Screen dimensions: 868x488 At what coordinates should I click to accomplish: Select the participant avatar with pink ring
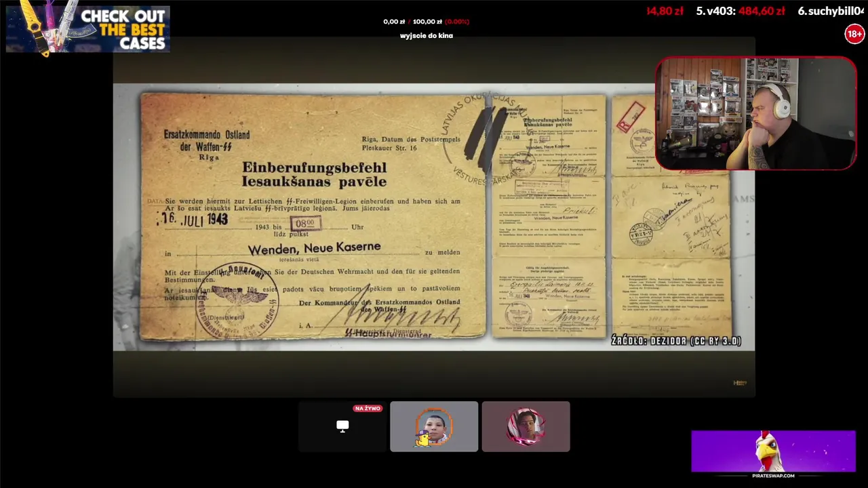coord(526,426)
